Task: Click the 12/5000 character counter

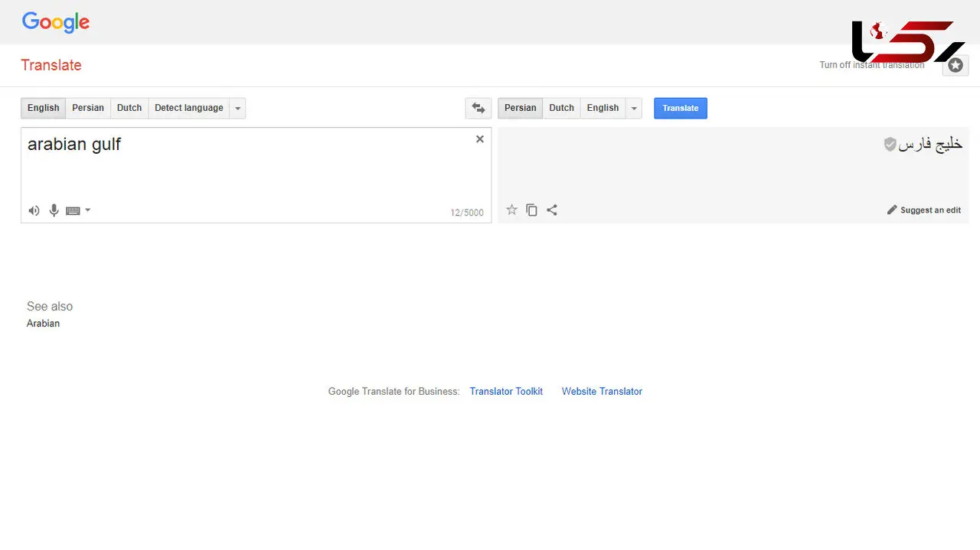Action: pyautogui.click(x=467, y=213)
